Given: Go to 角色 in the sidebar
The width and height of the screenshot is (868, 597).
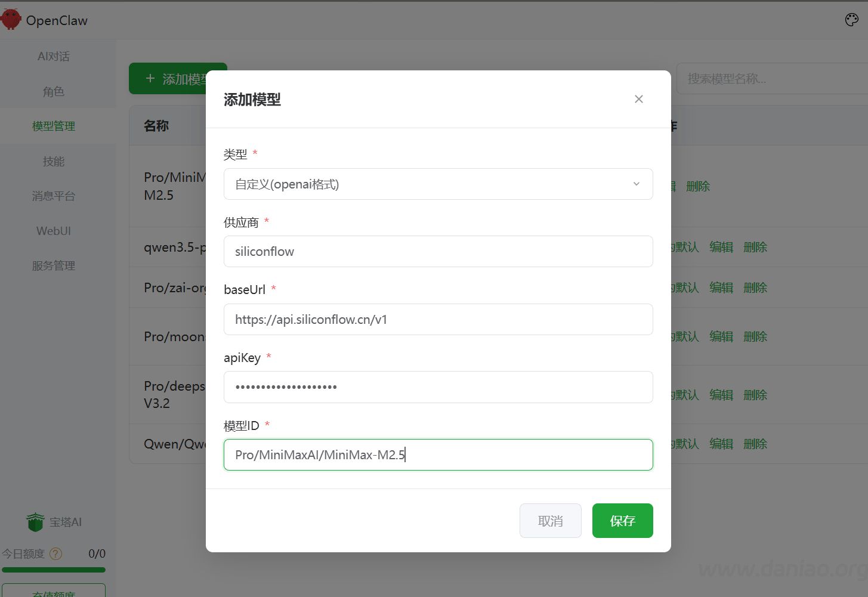Looking at the screenshot, I should [x=54, y=91].
